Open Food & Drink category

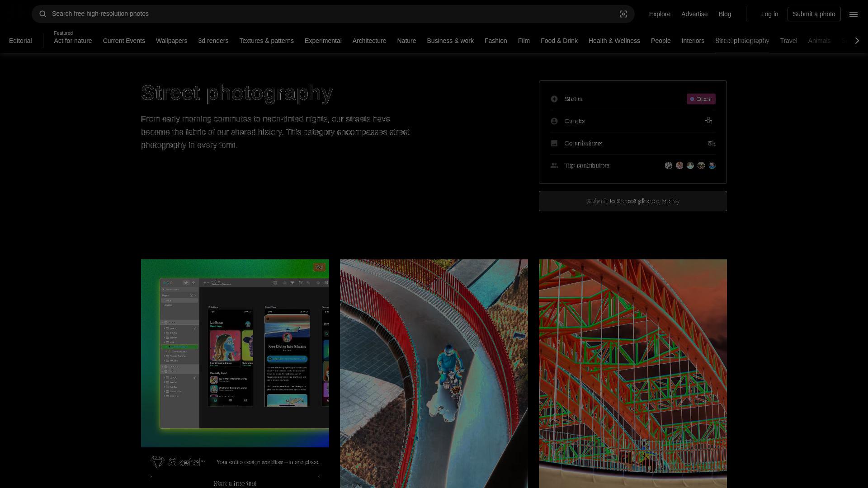[559, 41]
